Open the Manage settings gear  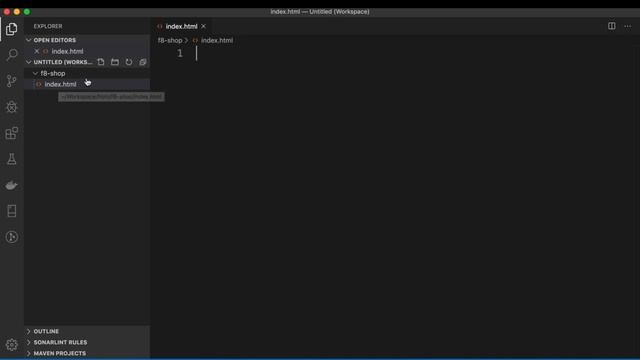coord(11,344)
